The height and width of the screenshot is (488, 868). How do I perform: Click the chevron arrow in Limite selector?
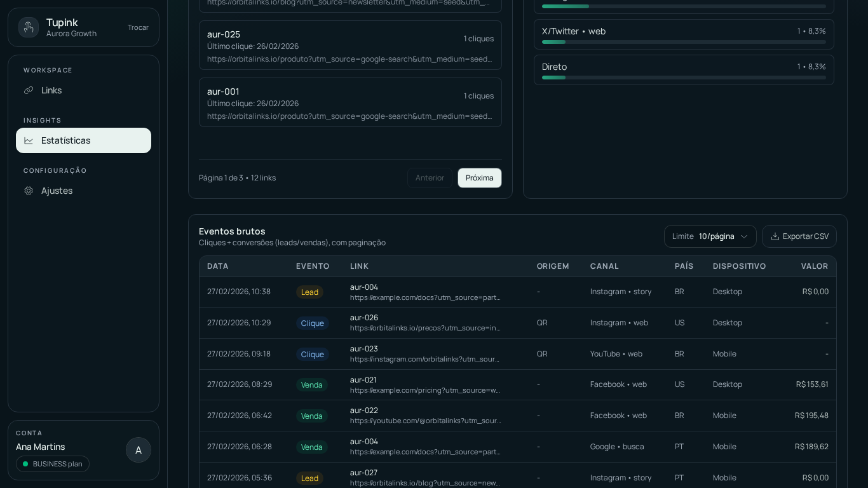click(x=744, y=236)
